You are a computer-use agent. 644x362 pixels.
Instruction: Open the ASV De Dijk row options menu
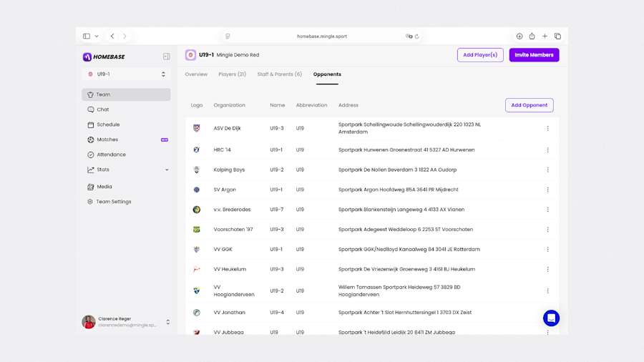coord(547,129)
